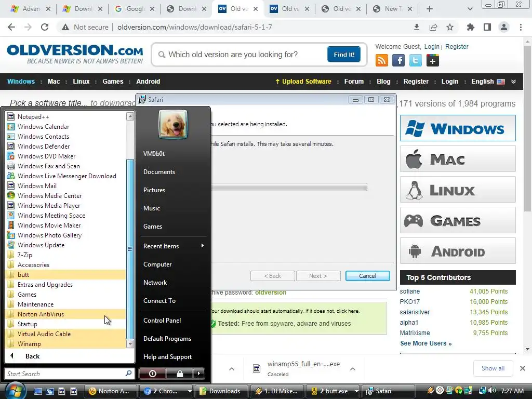Open Chrome three-dot menu
Screen dimensions: 532x399
coord(521,27)
